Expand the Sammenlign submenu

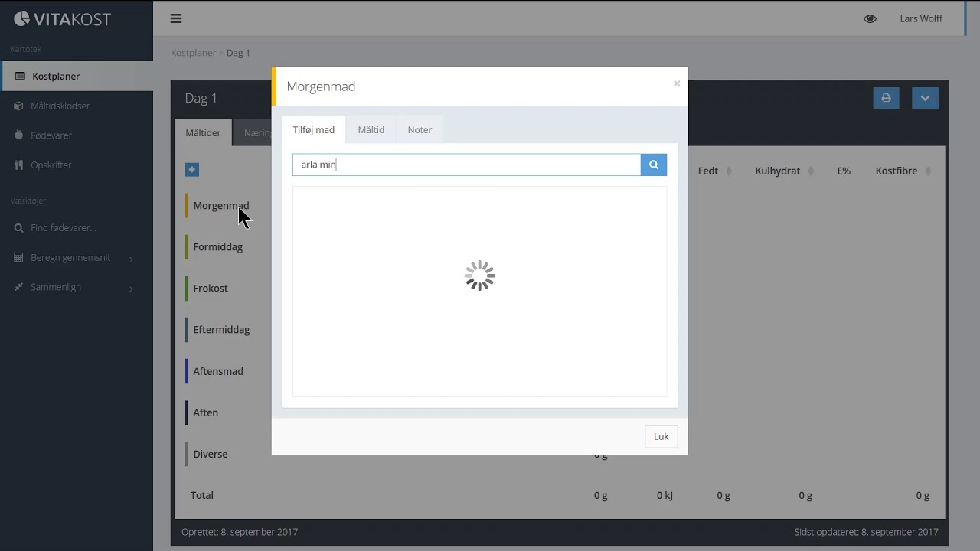(x=56, y=287)
